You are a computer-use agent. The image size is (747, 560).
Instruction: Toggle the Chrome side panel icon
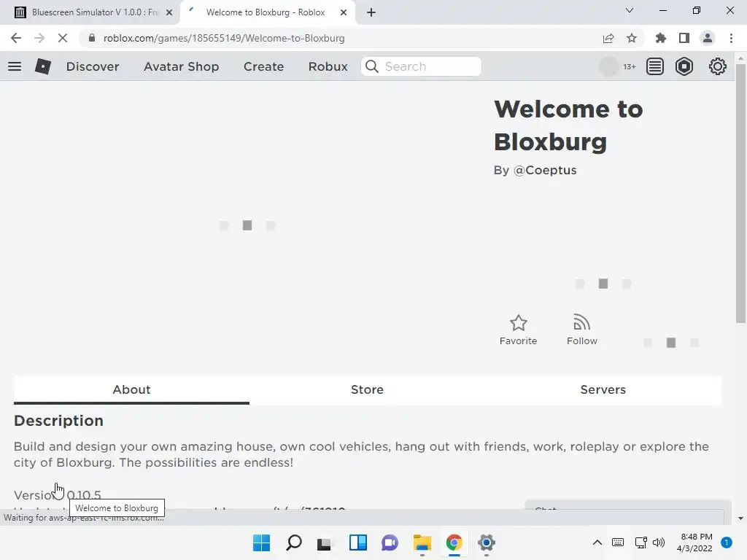coord(684,38)
